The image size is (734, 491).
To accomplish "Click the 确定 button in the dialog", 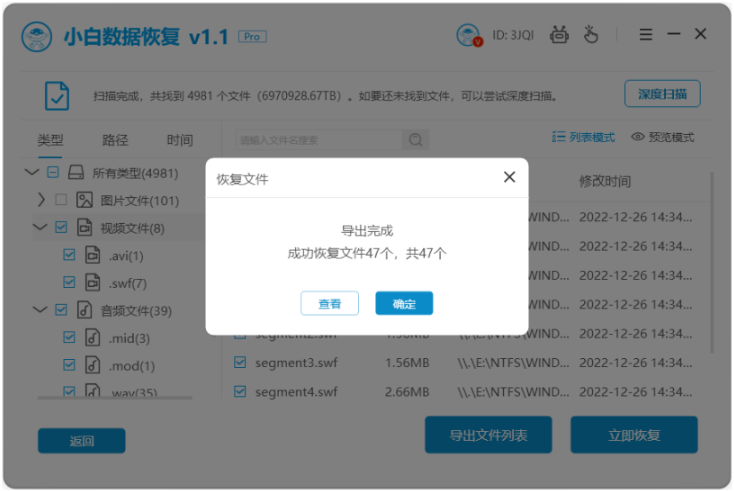I will point(404,303).
